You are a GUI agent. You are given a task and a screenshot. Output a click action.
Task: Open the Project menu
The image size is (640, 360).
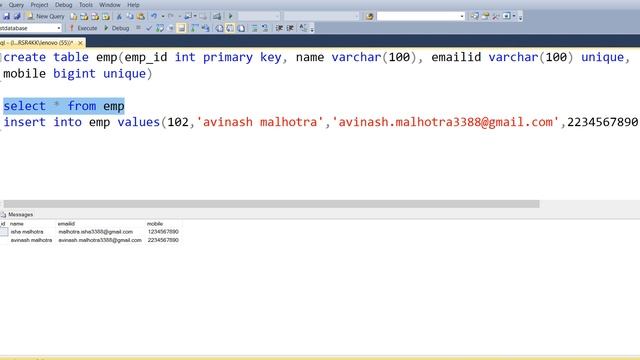point(39,5)
